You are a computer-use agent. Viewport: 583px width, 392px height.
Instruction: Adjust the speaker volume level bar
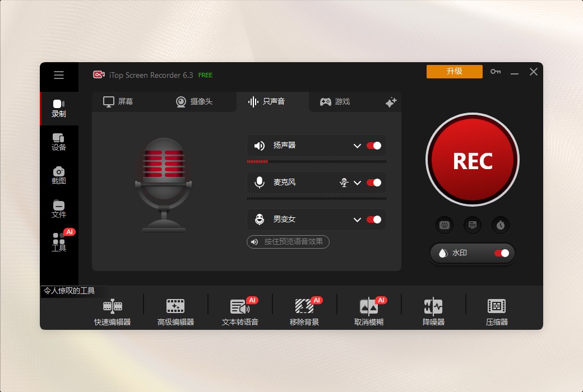317,161
